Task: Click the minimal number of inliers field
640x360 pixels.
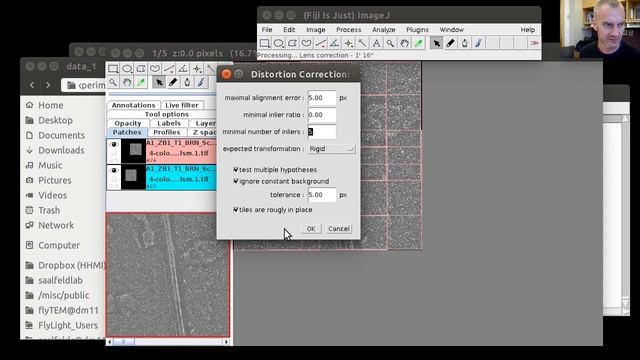Action: [322, 132]
